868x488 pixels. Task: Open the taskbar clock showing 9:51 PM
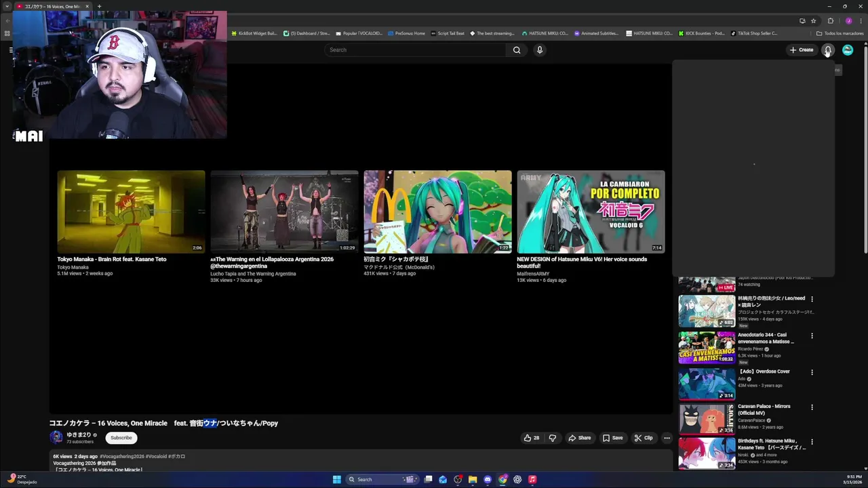click(x=852, y=479)
